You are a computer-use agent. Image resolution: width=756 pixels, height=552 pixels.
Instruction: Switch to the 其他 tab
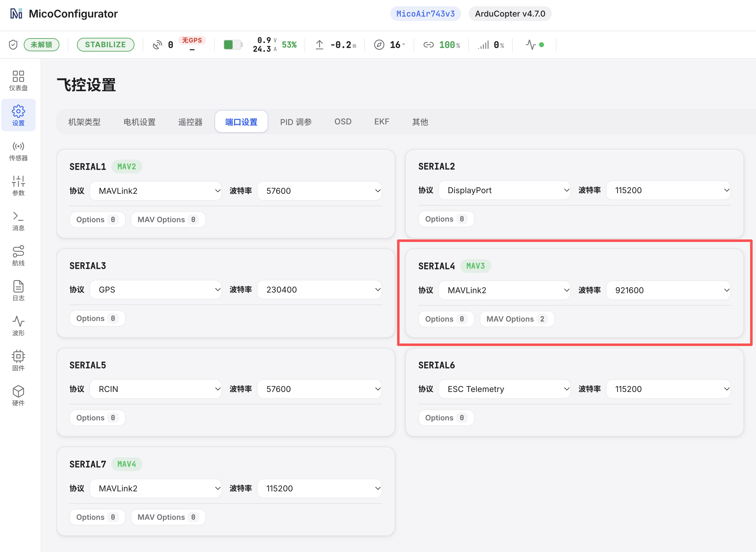click(x=420, y=122)
